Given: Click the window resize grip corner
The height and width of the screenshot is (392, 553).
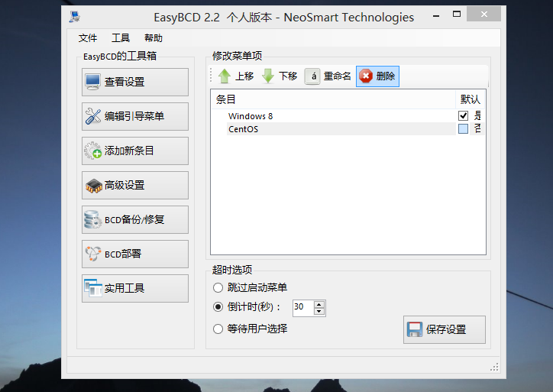Looking at the screenshot, I should [494, 368].
